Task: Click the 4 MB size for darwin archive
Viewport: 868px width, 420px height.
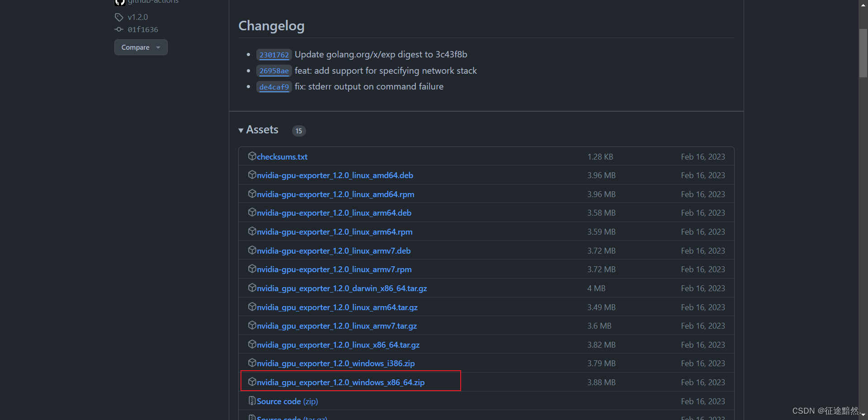Action: tap(596, 288)
